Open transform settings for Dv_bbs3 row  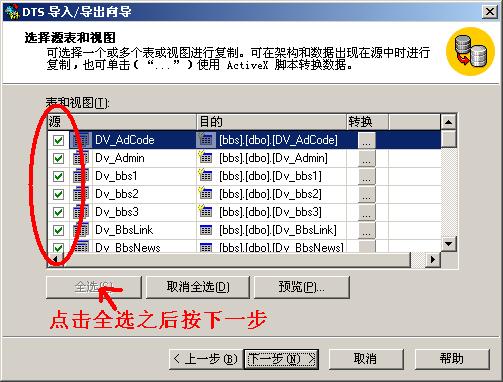coord(367,212)
